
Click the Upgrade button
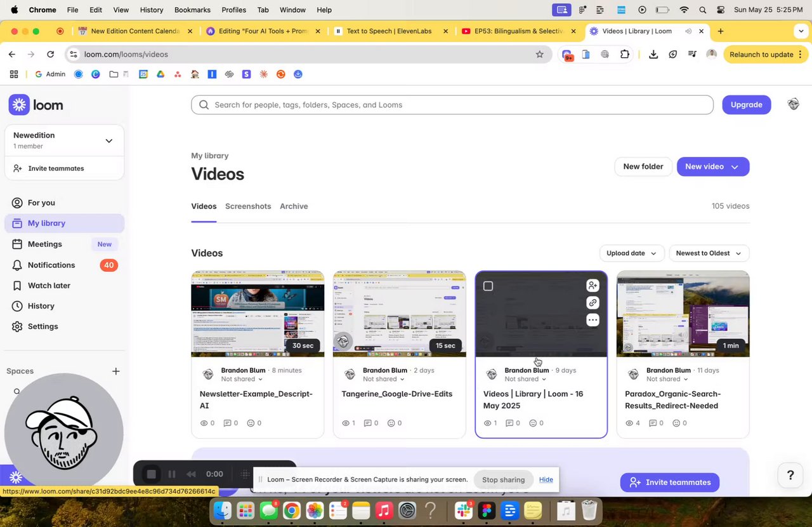point(746,105)
